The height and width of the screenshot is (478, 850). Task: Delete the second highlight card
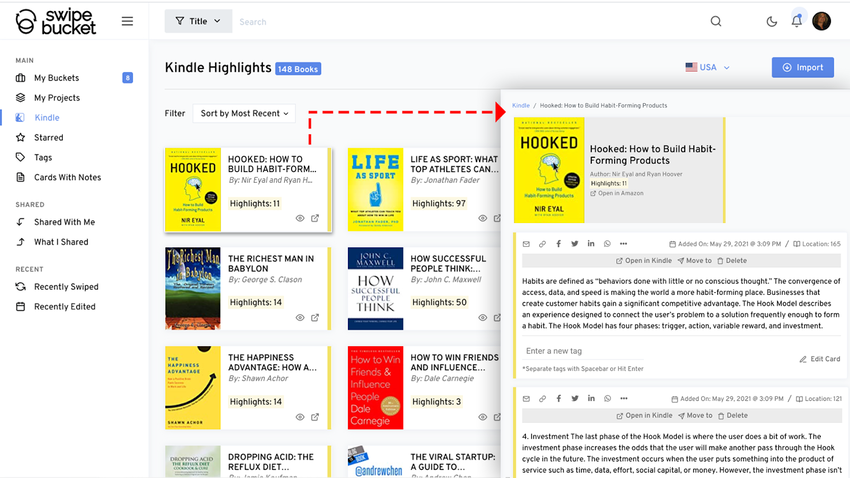tap(732, 416)
